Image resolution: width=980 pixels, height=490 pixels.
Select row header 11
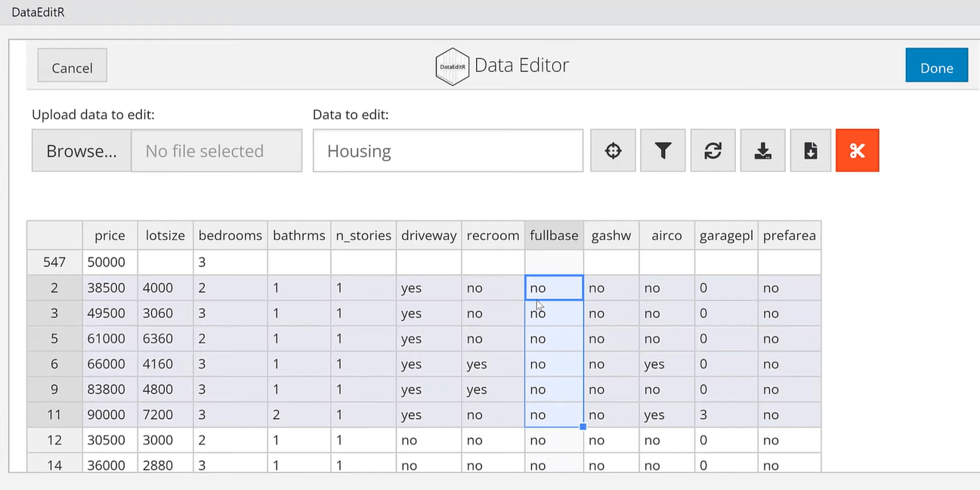(x=54, y=414)
